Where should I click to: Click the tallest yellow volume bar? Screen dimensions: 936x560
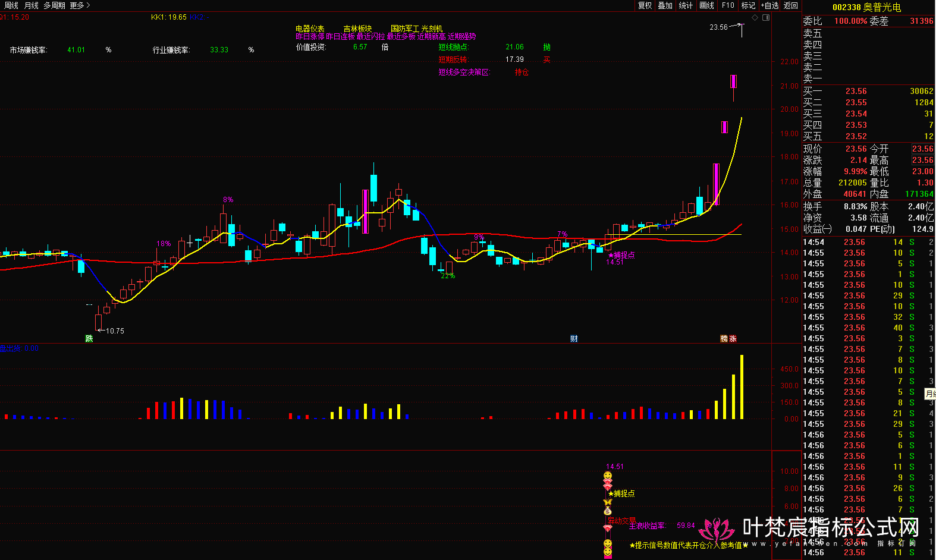(742, 386)
